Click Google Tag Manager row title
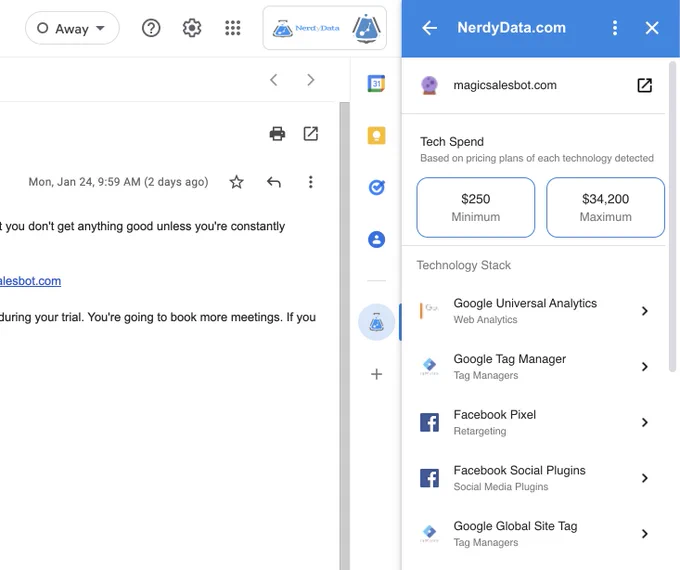This screenshot has height=570, width=680. (x=510, y=359)
